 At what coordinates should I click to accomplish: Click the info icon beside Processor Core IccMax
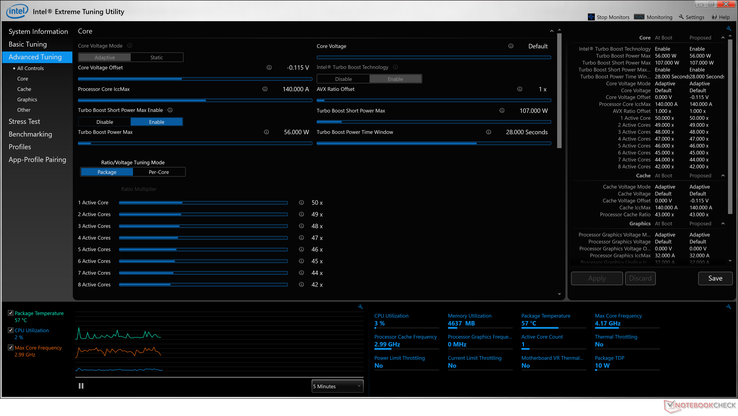265,89
